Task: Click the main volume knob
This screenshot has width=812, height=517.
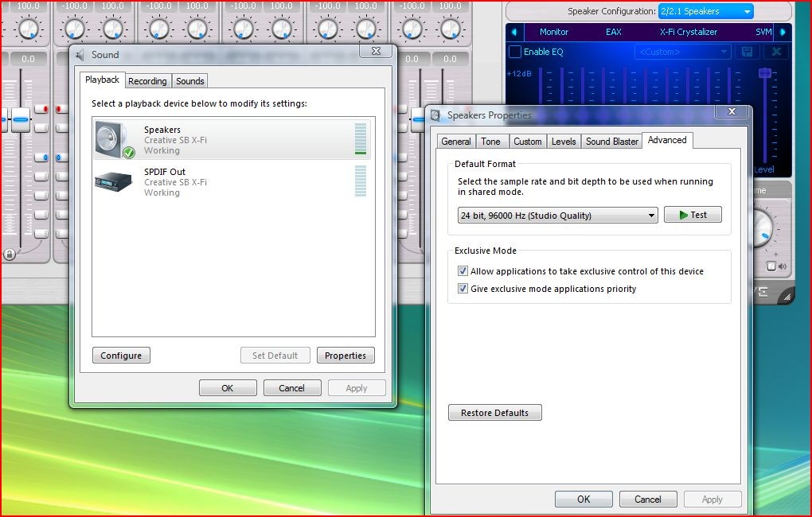Action: pyautogui.click(x=760, y=227)
